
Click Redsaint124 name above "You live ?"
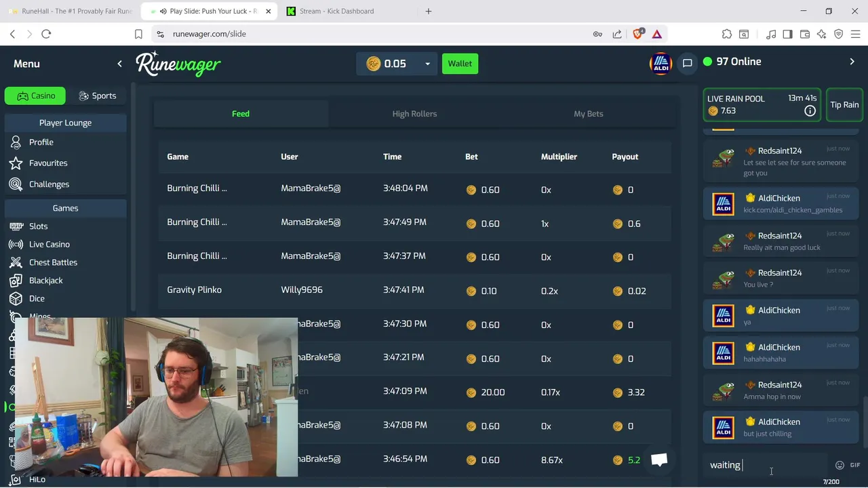(x=780, y=273)
